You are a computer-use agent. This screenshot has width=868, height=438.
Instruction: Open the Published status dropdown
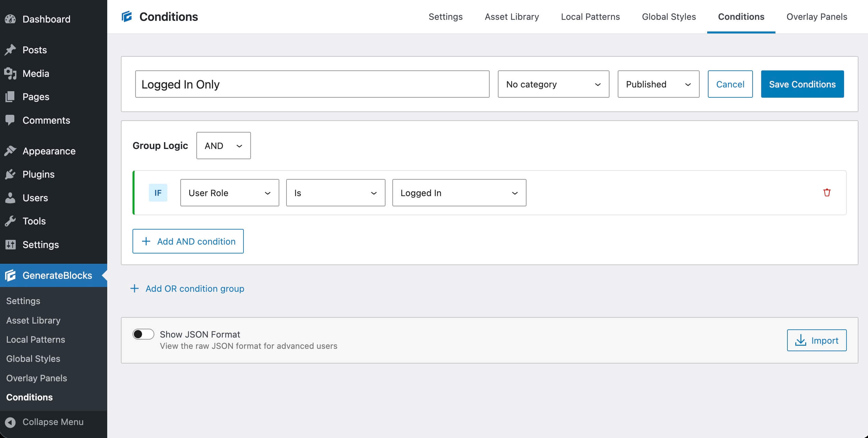click(658, 84)
